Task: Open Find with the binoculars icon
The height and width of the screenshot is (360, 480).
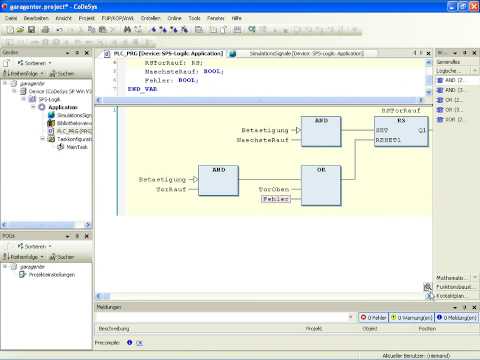Action: pos(127,30)
